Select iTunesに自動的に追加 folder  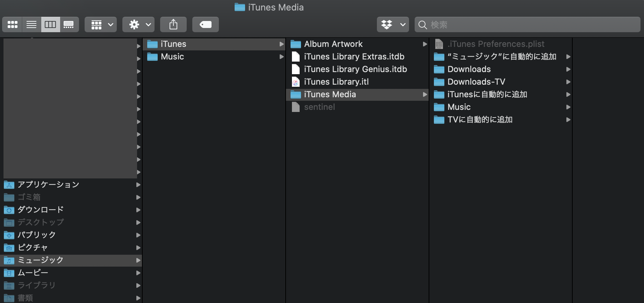pos(501,94)
